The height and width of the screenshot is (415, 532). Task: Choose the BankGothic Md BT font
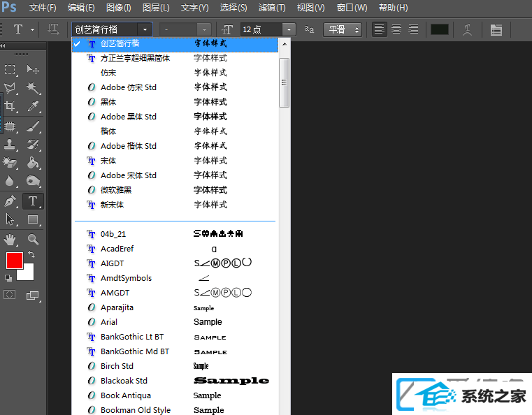(175, 351)
